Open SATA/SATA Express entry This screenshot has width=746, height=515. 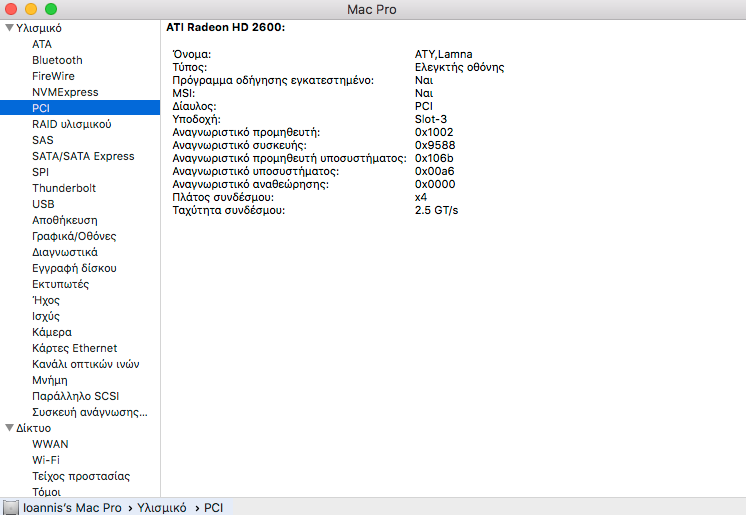click(x=83, y=156)
